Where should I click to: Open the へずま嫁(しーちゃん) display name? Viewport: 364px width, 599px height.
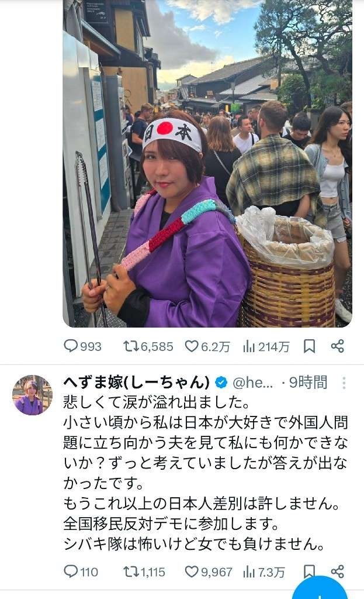[137, 382]
